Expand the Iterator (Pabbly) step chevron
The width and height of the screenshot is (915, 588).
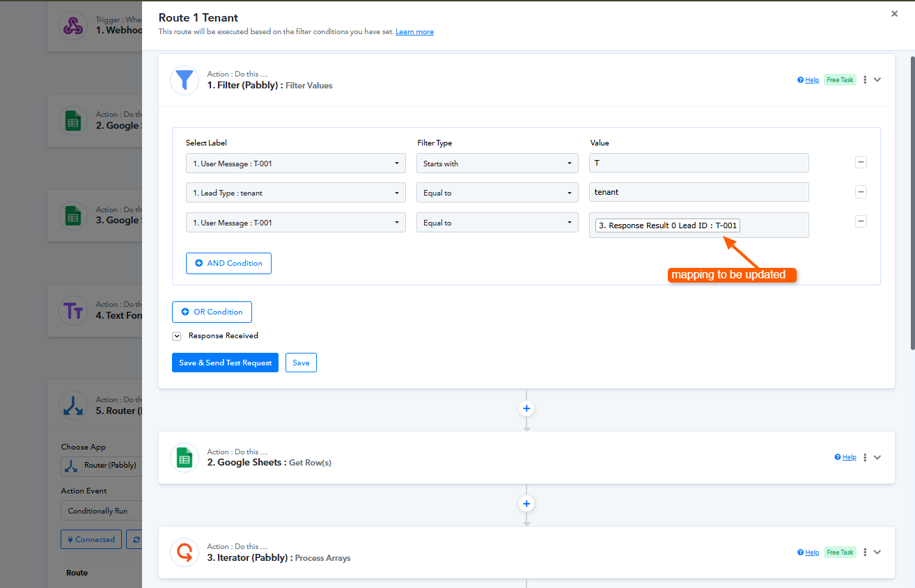pyautogui.click(x=877, y=553)
